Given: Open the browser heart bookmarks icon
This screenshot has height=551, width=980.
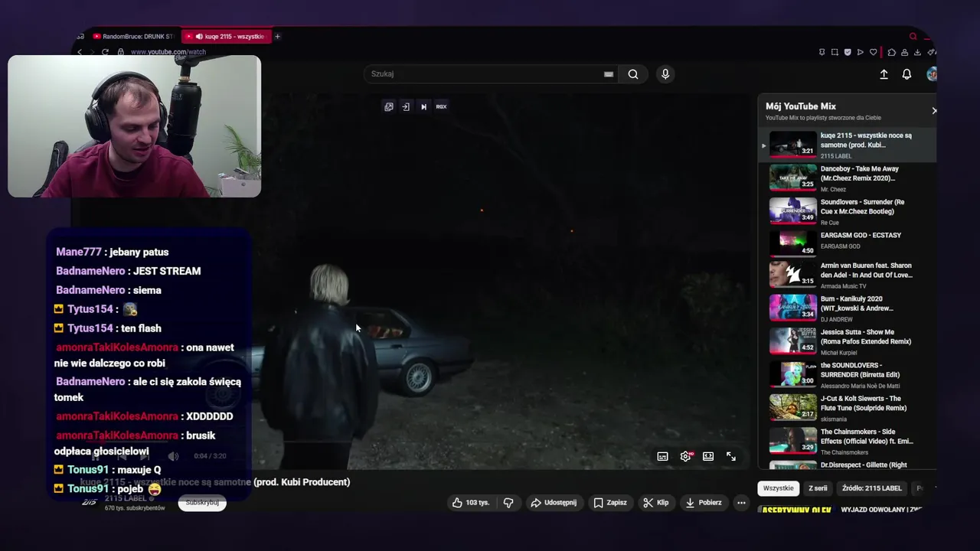Looking at the screenshot, I should pyautogui.click(x=873, y=52).
